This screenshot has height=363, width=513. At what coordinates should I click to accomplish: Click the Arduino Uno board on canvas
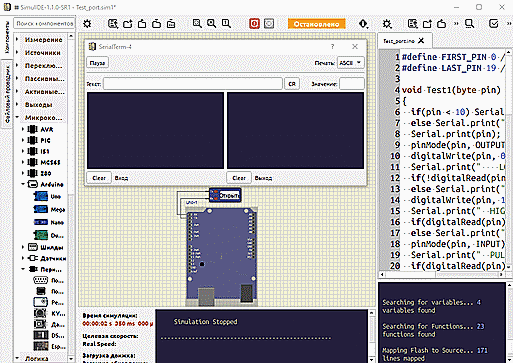222,257
